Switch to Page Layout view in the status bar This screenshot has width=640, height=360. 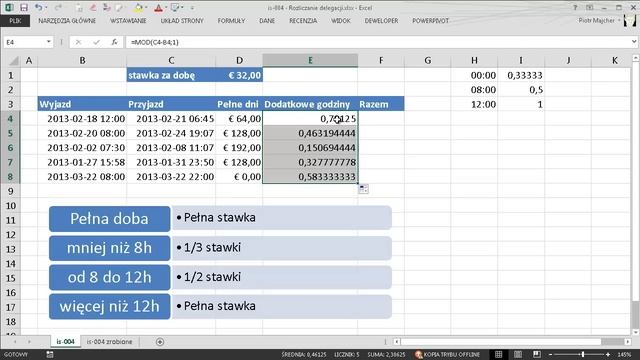tap(518, 354)
